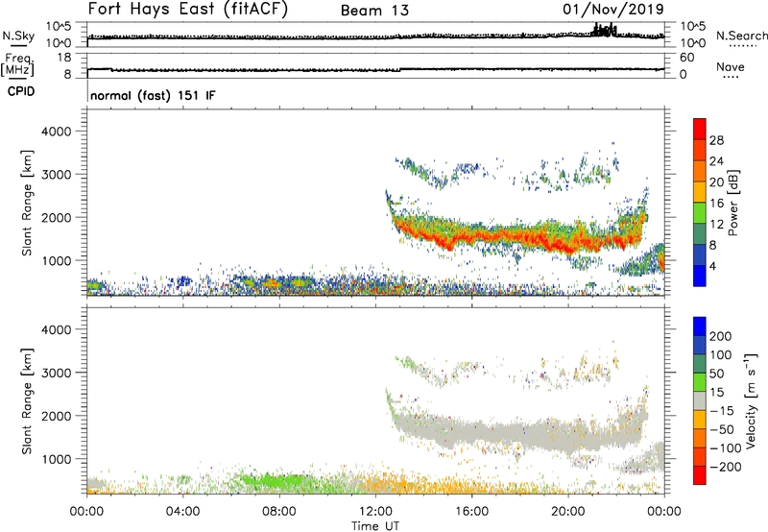Click the 'CPID' label
This screenshot has height=532, width=768.
coord(21,91)
